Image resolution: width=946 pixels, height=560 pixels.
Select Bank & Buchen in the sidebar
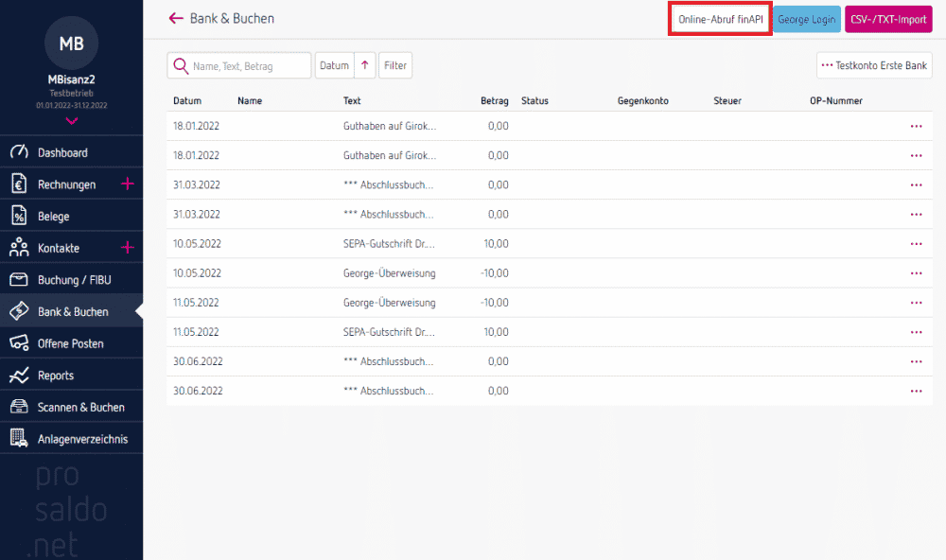tap(73, 311)
